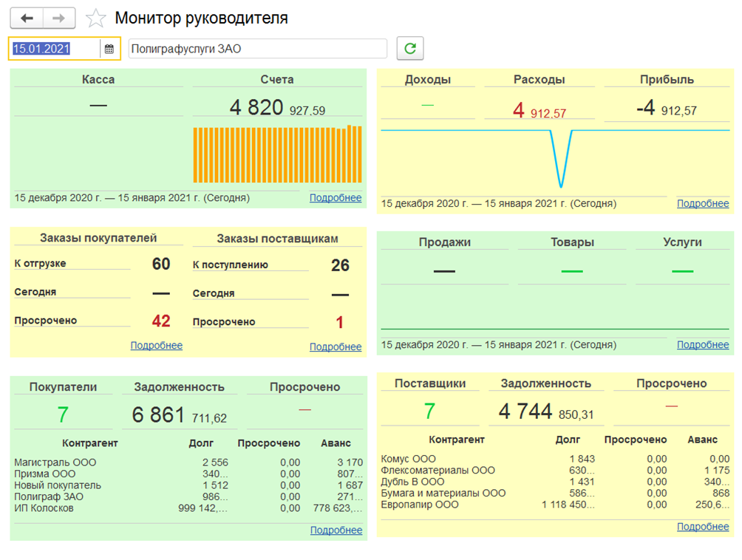Refresh the monitor data
Viewport: 742px width, 560px height.
point(410,49)
